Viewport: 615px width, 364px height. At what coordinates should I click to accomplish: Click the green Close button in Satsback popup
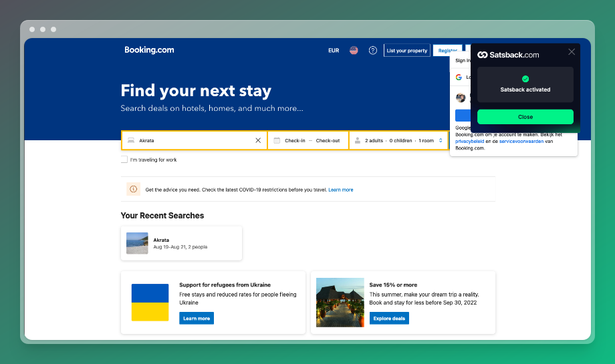pos(525,117)
